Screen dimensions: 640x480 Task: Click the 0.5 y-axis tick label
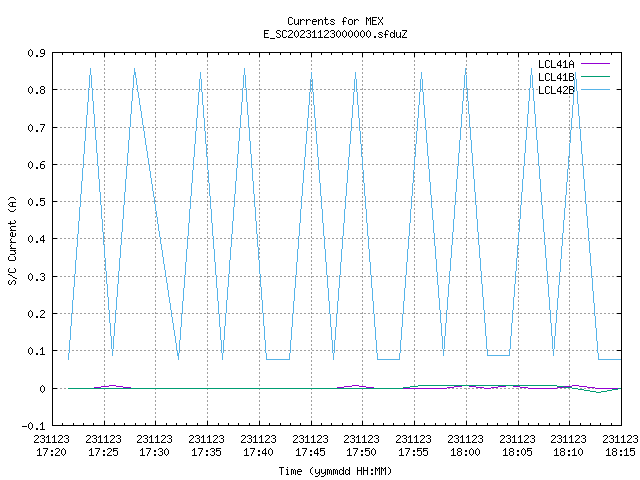point(36,202)
